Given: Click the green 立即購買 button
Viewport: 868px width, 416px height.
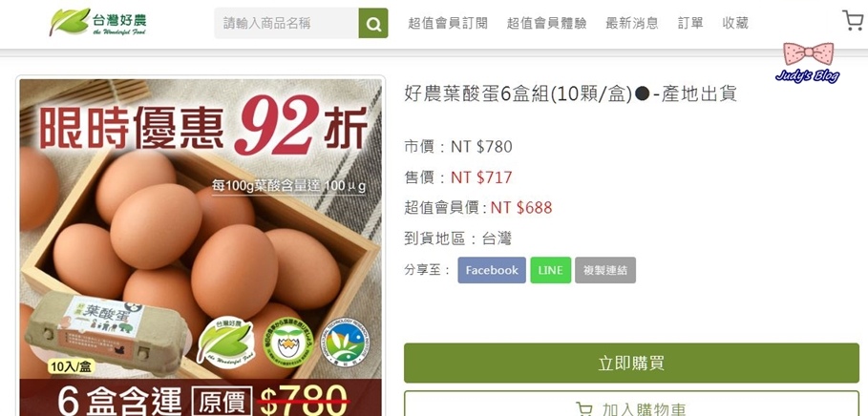Looking at the screenshot, I should tap(631, 363).
